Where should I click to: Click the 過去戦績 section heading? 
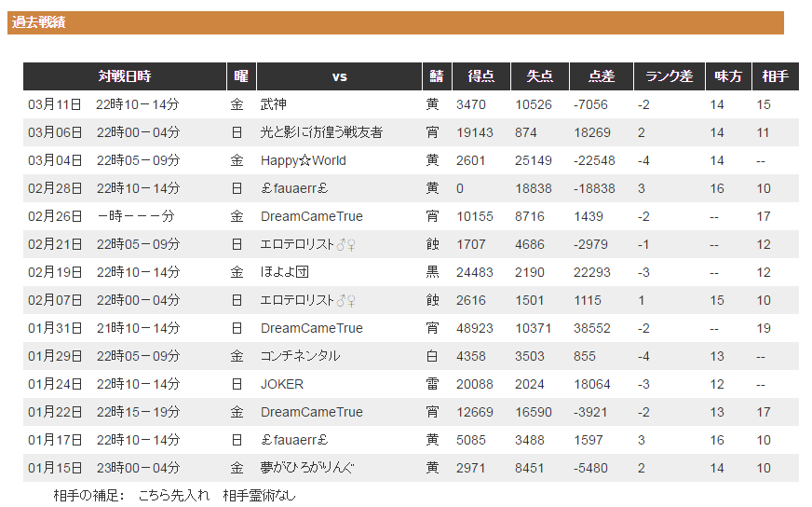tap(39, 22)
